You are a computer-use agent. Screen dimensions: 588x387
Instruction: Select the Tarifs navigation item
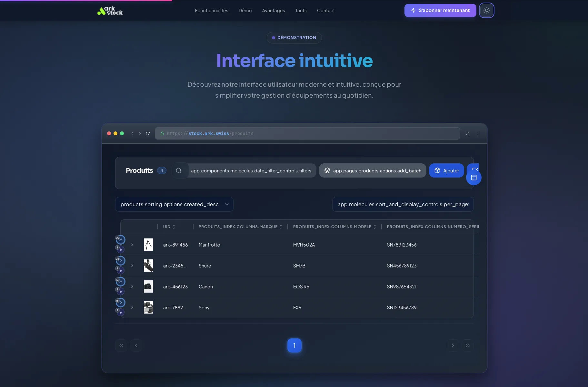pos(301,10)
